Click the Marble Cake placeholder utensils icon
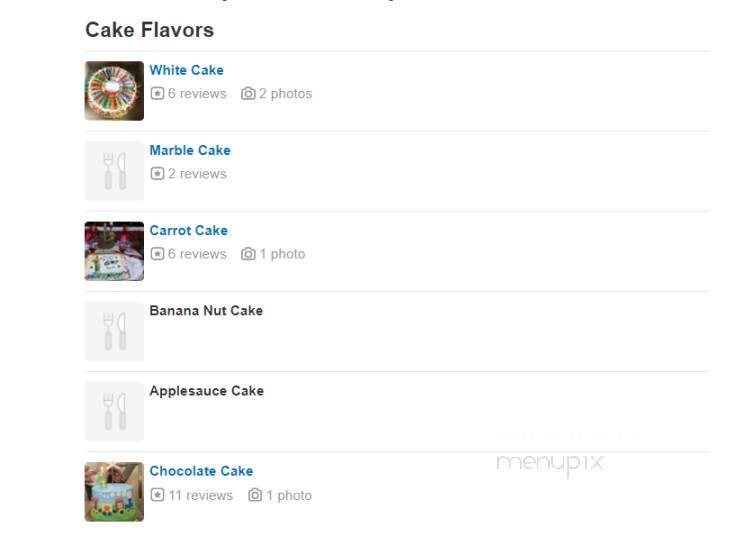 click(114, 171)
